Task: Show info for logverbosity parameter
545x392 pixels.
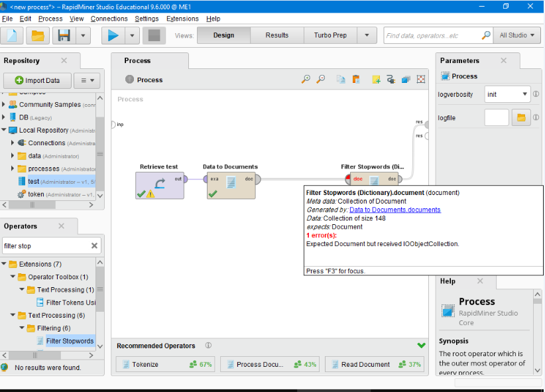Action: pos(536,94)
